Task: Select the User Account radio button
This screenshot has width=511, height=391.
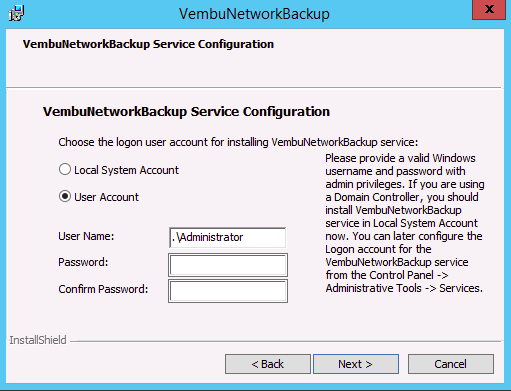Action: point(65,196)
